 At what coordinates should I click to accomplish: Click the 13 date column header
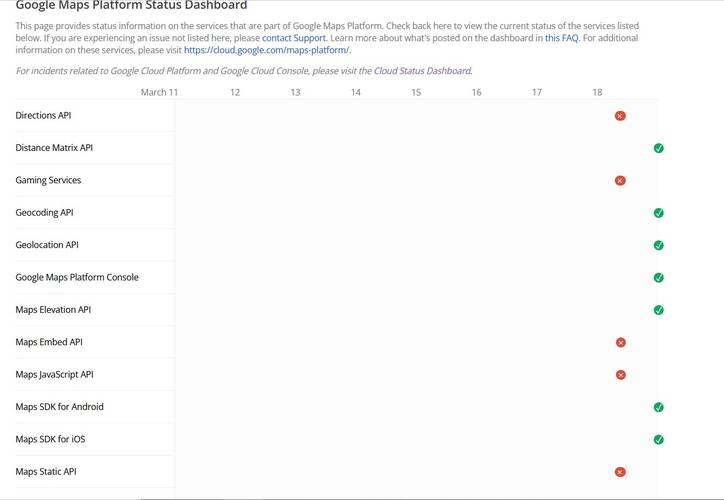click(296, 92)
